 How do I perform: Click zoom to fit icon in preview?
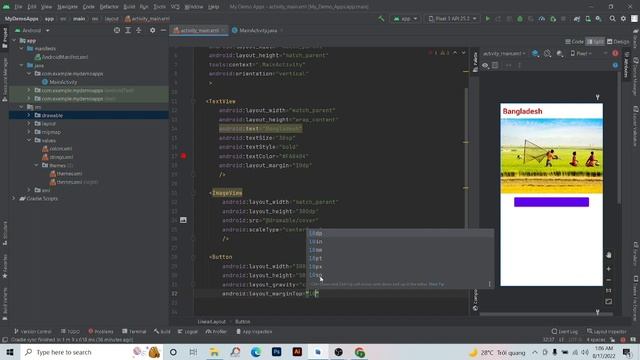(609, 302)
